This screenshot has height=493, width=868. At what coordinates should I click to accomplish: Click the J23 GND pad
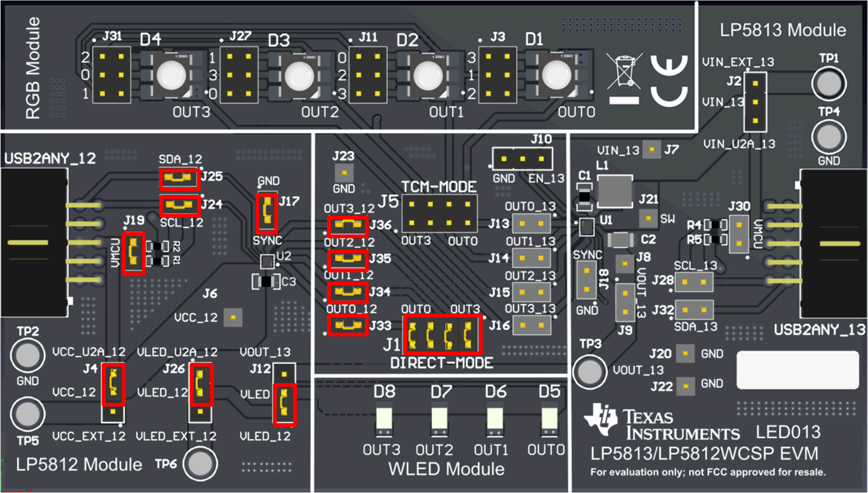click(344, 173)
